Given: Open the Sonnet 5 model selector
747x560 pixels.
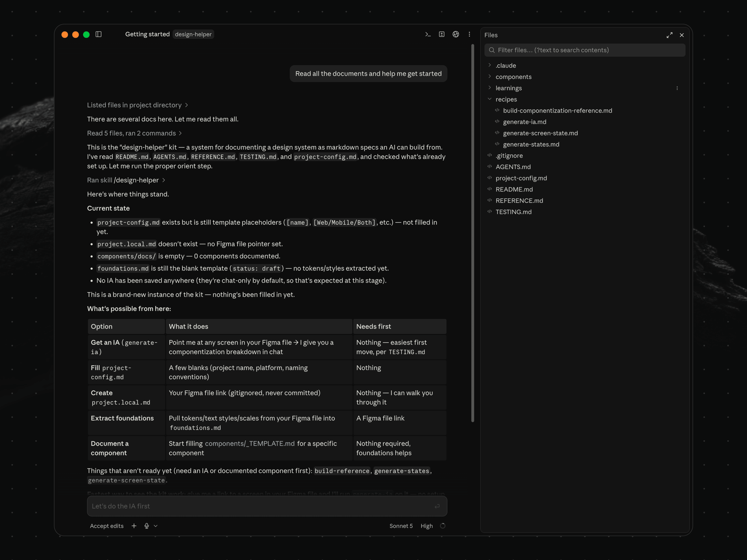Looking at the screenshot, I should 401,526.
